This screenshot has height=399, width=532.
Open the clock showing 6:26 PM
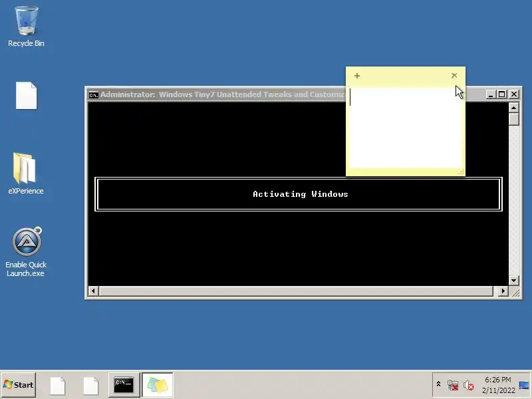point(498,385)
